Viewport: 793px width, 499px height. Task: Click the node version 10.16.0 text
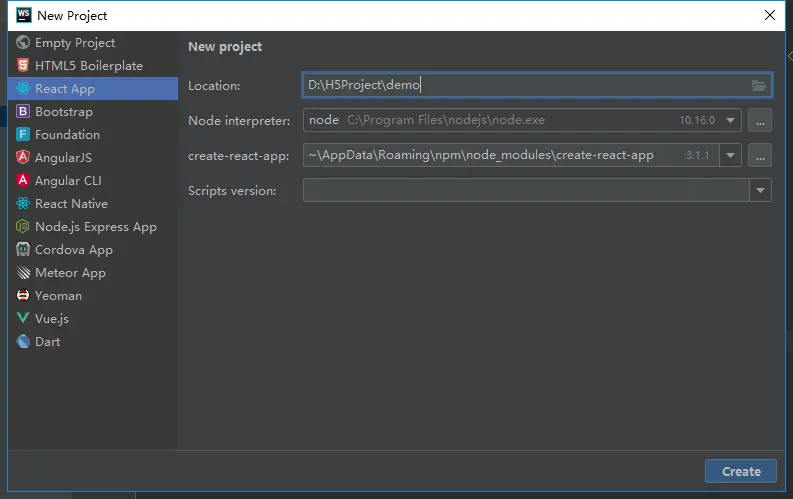point(697,120)
